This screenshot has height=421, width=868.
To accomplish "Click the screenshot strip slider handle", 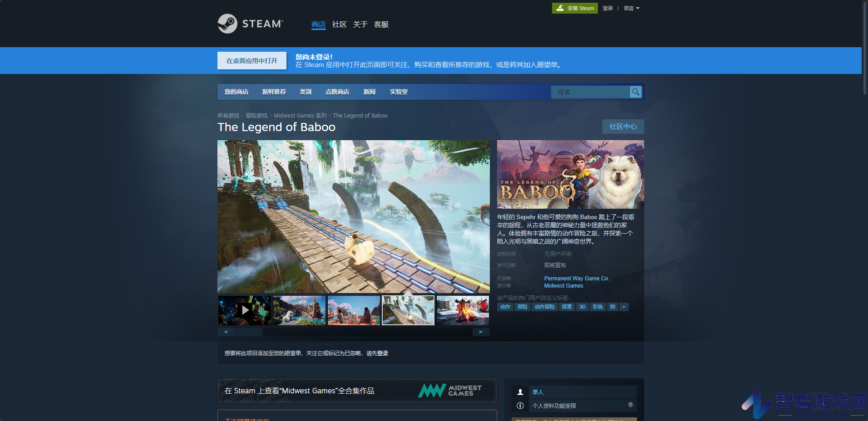I will coord(248,332).
